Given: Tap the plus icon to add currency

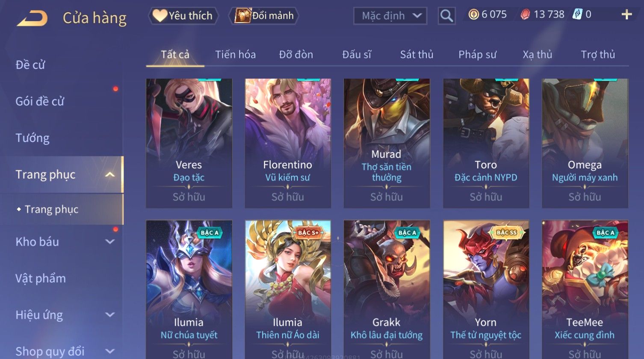Looking at the screenshot, I should click(626, 15).
